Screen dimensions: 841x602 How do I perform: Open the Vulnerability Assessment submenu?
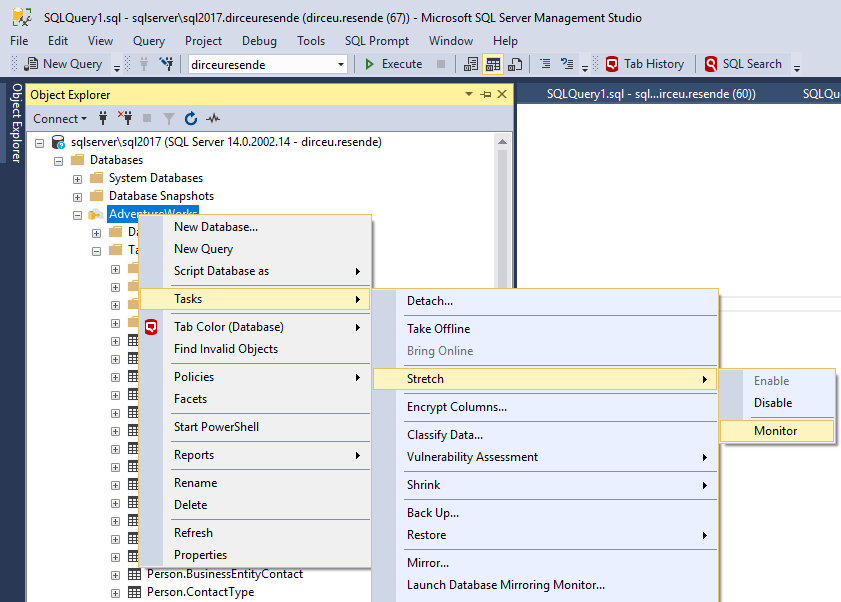545,457
